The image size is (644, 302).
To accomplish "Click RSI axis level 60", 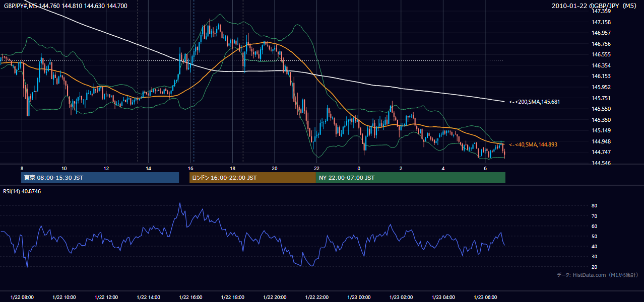I will [x=594, y=226].
